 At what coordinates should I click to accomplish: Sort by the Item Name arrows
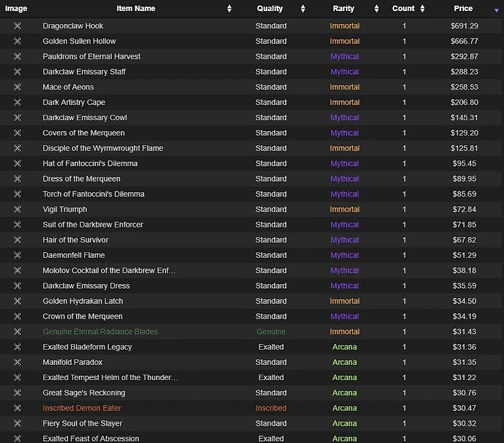coord(229,9)
